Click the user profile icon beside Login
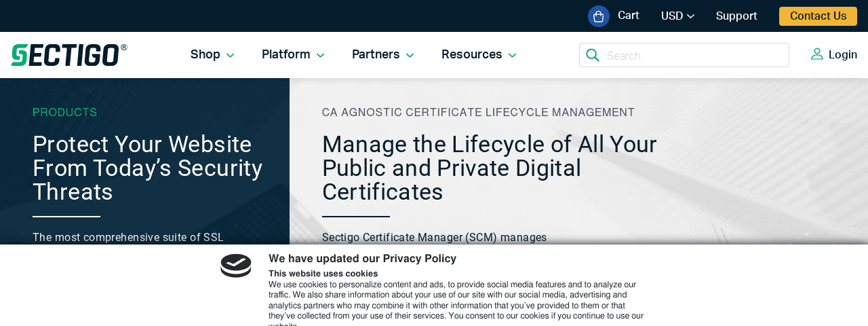The image size is (868, 326). [816, 54]
